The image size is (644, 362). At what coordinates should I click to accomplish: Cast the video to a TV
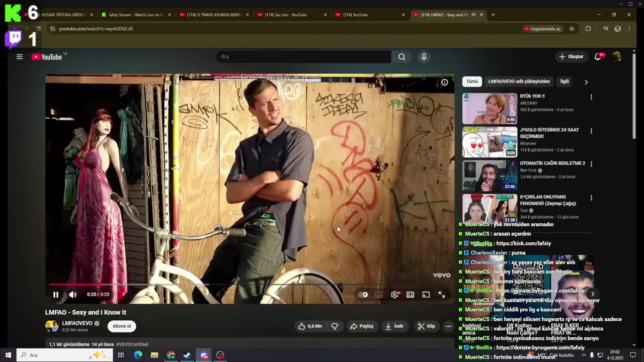(x=426, y=295)
